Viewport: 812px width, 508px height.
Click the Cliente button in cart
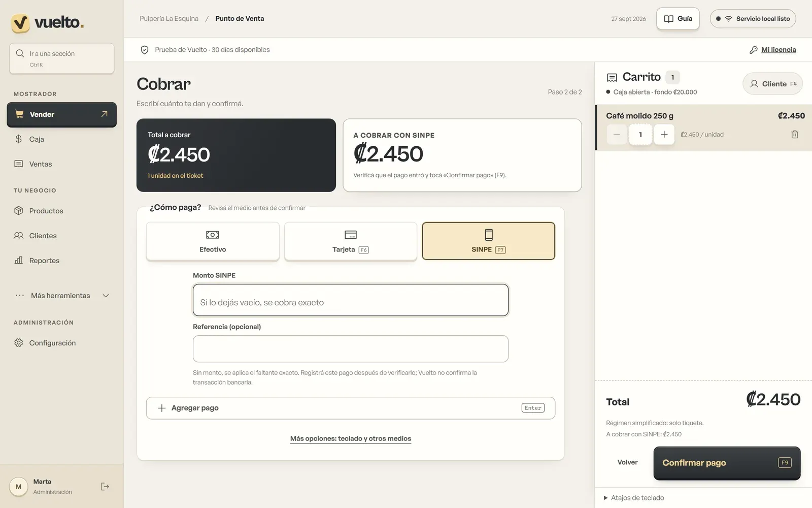(x=772, y=84)
